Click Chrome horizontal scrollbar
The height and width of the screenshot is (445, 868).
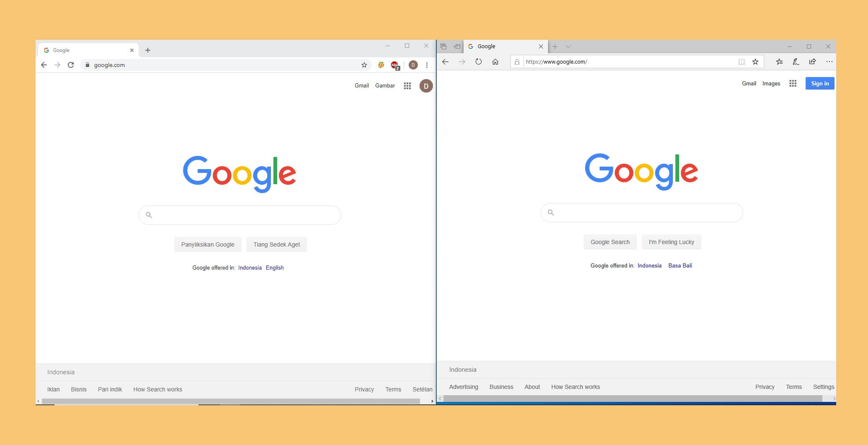point(231,401)
